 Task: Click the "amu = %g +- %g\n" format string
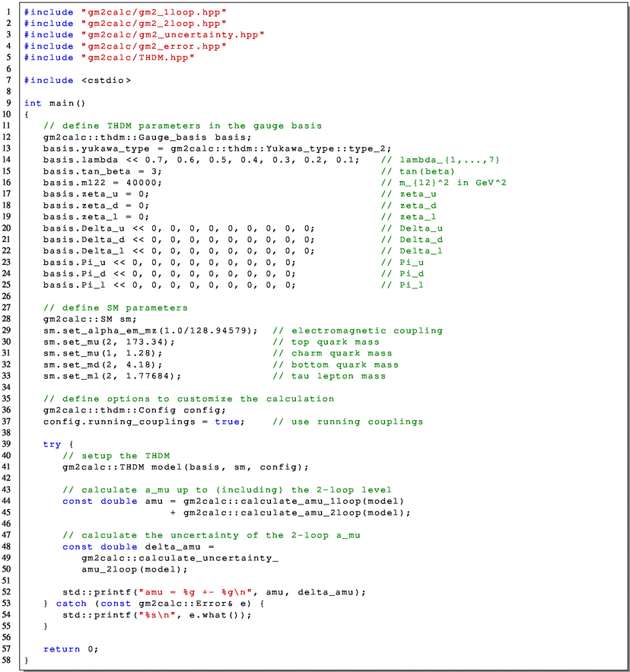[x=202, y=592]
